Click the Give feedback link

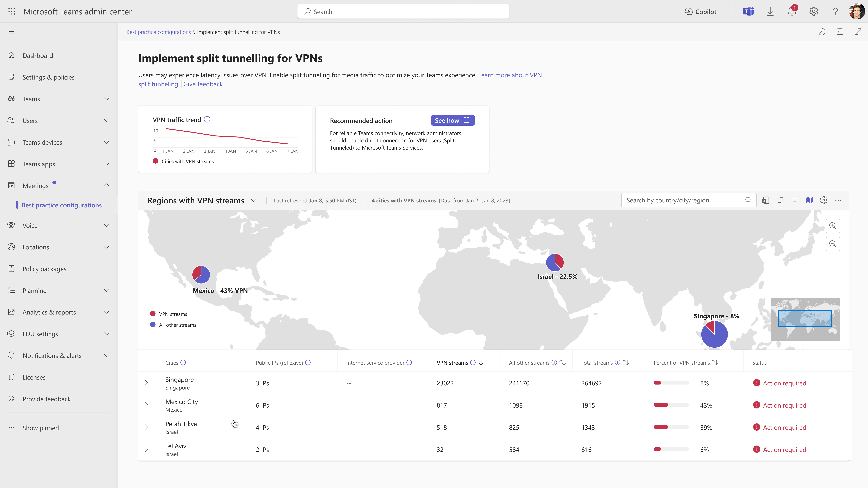click(203, 84)
